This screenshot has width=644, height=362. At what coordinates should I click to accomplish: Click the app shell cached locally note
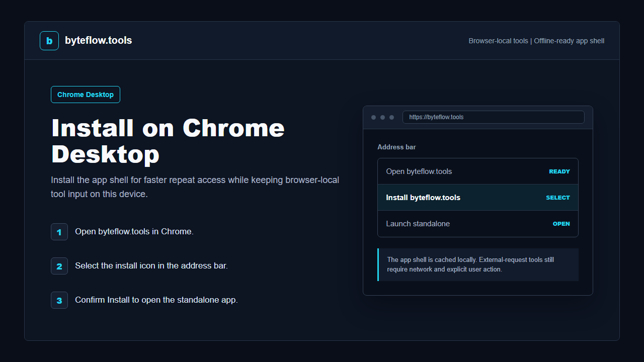point(478,264)
